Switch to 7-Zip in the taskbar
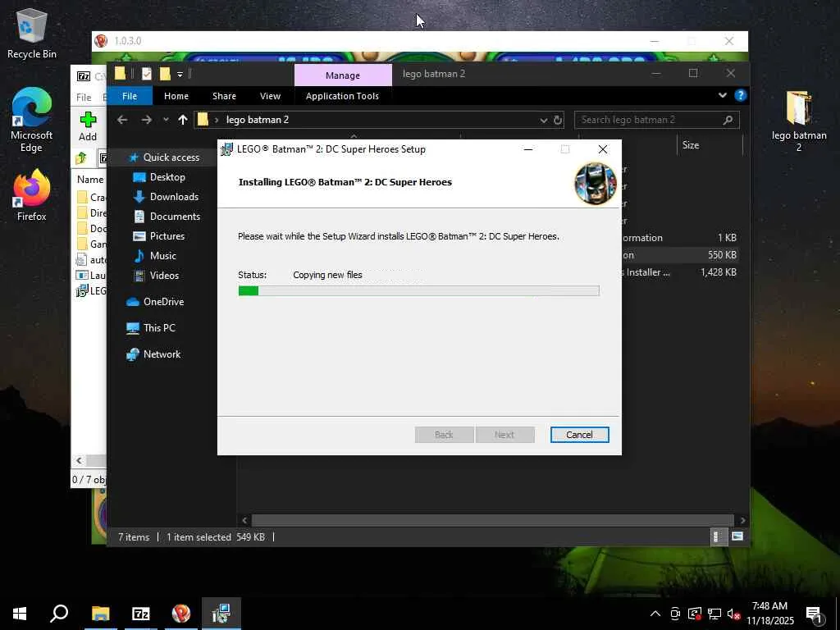 click(x=140, y=614)
